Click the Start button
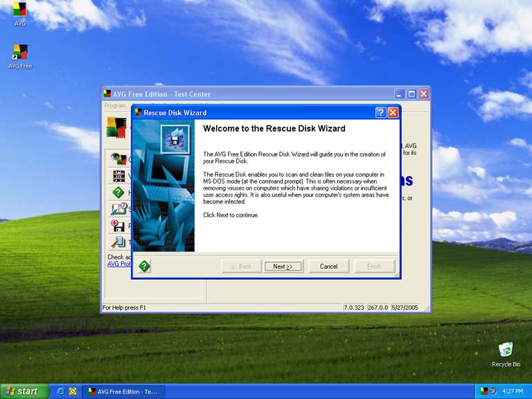 click(x=24, y=391)
